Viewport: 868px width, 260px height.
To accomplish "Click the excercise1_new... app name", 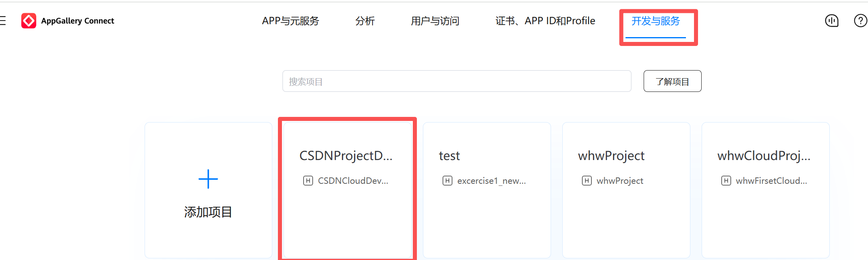I will pyautogui.click(x=492, y=181).
